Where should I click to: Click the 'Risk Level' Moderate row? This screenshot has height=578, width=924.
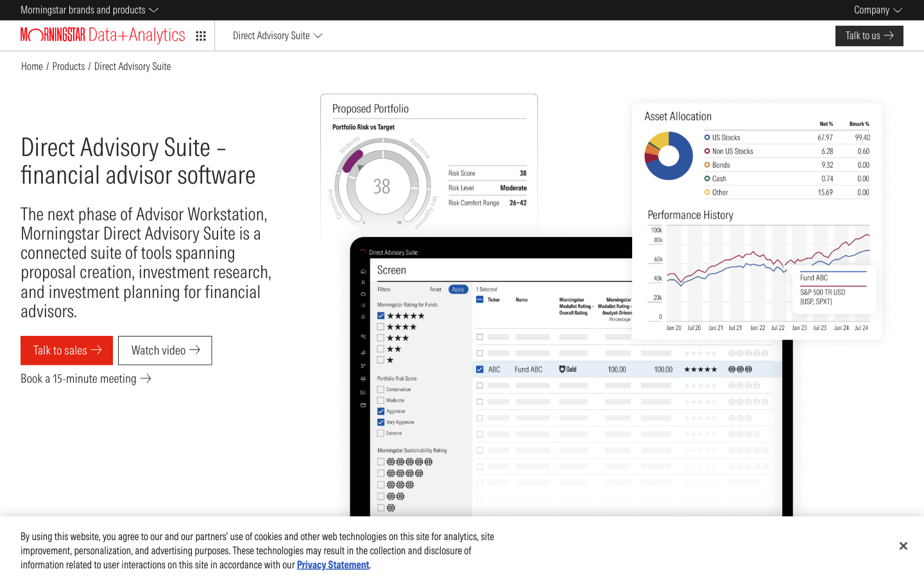pos(488,188)
